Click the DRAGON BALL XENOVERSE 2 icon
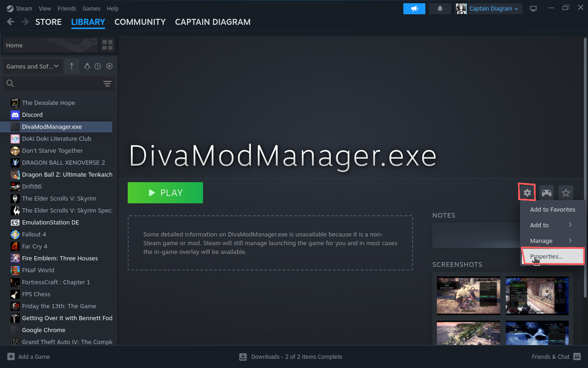This screenshot has height=368, width=588. pos(15,162)
